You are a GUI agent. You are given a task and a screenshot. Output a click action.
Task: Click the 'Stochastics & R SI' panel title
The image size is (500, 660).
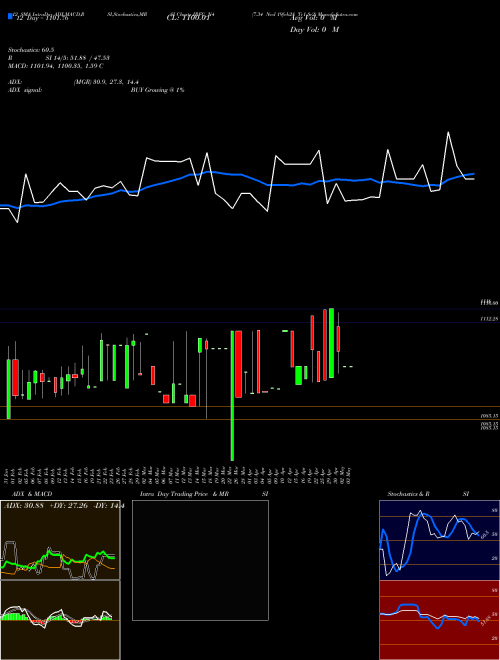coord(428,494)
